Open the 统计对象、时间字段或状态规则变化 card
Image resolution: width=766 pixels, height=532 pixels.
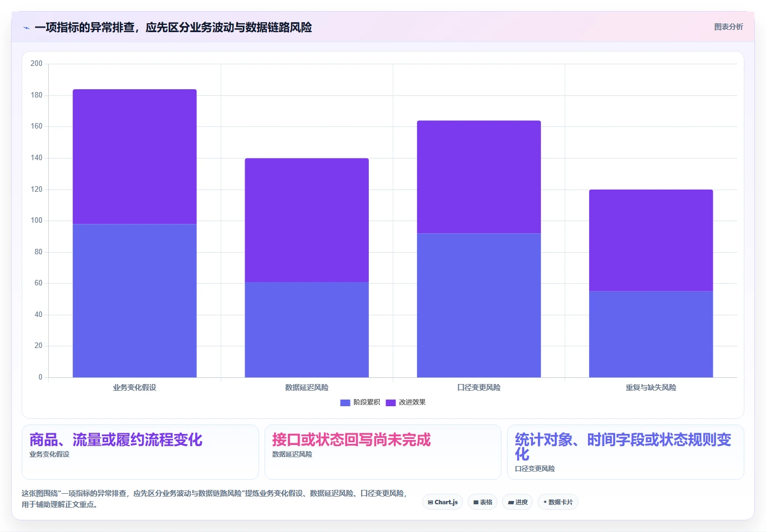(626, 452)
